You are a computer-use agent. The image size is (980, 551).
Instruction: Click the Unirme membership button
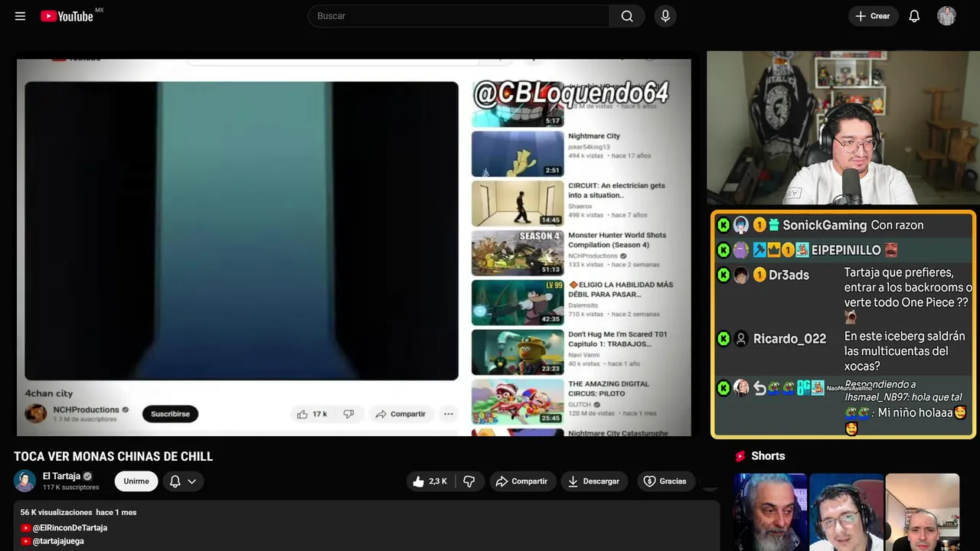click(136, 481)
